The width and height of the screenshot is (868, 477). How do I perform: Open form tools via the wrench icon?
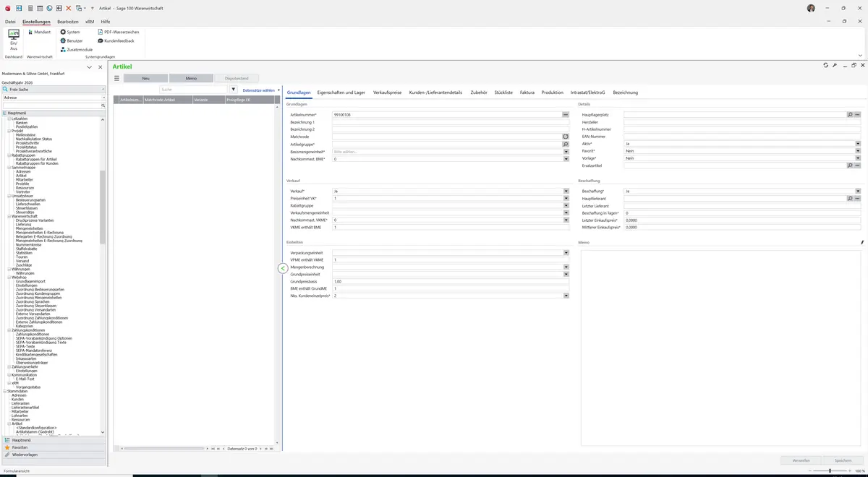pyautogui.click(x=835, y=66)
